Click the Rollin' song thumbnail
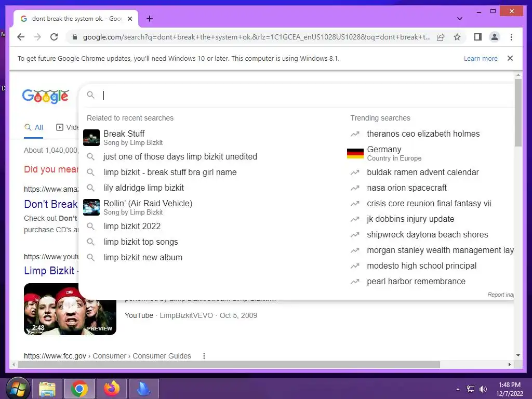The image size is (532, 399). point(91,207)
